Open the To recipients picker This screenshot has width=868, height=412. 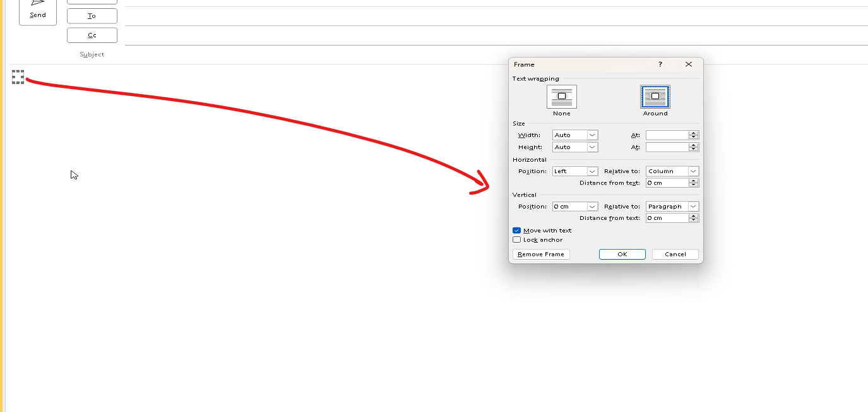(x=92, y=16)
